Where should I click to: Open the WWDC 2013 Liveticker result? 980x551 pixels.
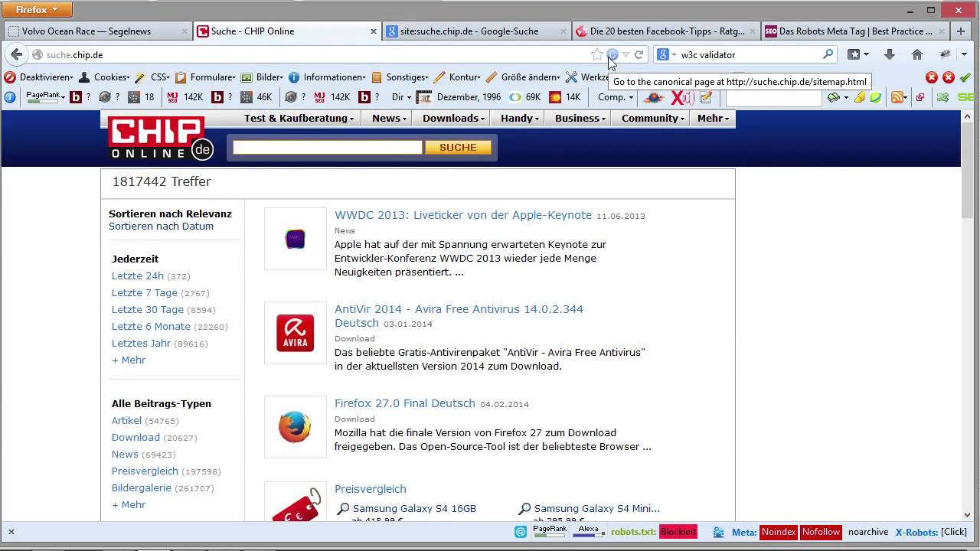(x=463, y=215)
